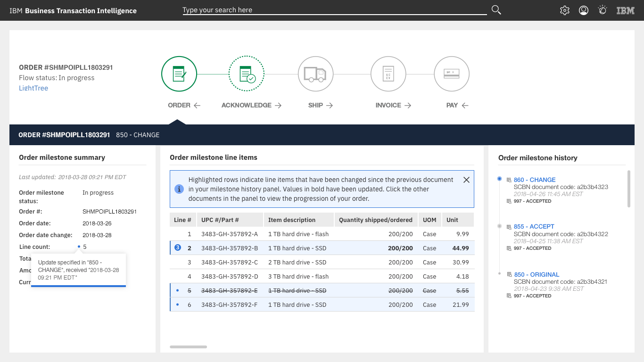Click the Last updated timestamp text
This screenshot has width=644, height=362.
tap(73, 177)
